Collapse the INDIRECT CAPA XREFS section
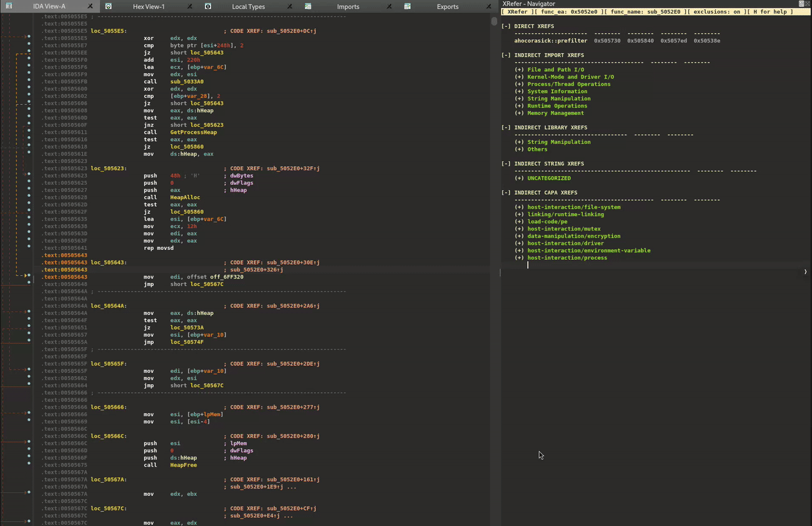Screen dimensions: 812x526 (x=506, y=192)
